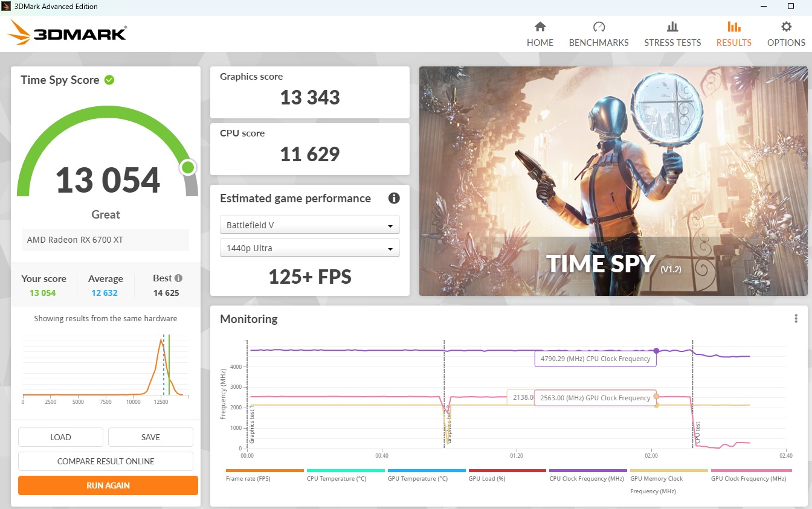Viewport: 812px width, 509px height.
Task: Open the Battlefield V game dropdown
Action: click(310, 224)
